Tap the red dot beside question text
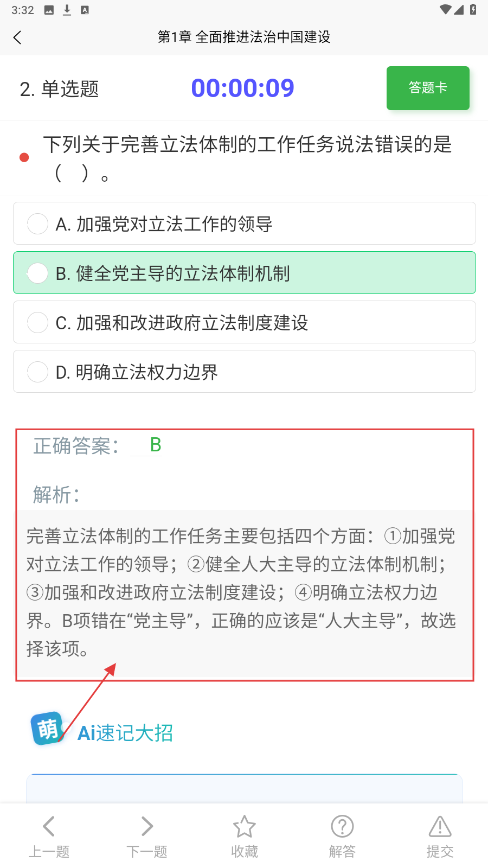Image resolution: width=488 pixels, height=868 pixels. click(x=24, y=157)
